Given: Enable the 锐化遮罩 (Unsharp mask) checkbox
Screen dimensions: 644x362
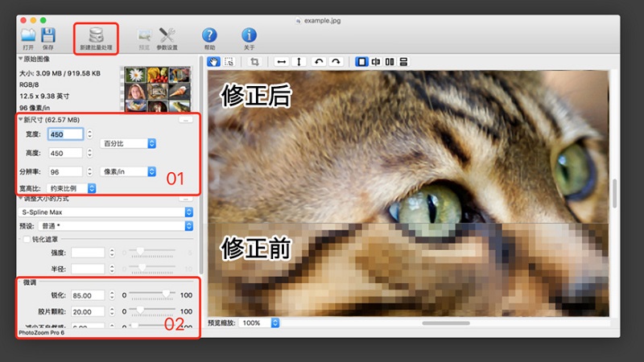Looking at the screenshot, I should 27,239.
